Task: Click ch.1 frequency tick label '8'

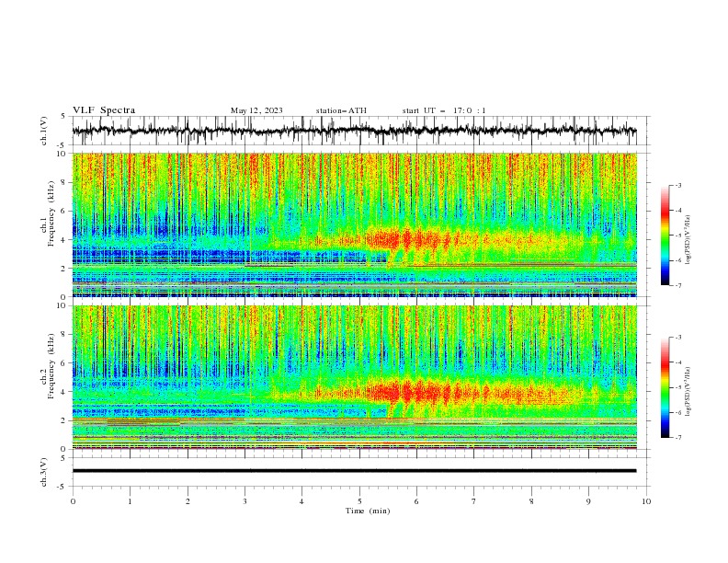Action: (x=65, y=182)
